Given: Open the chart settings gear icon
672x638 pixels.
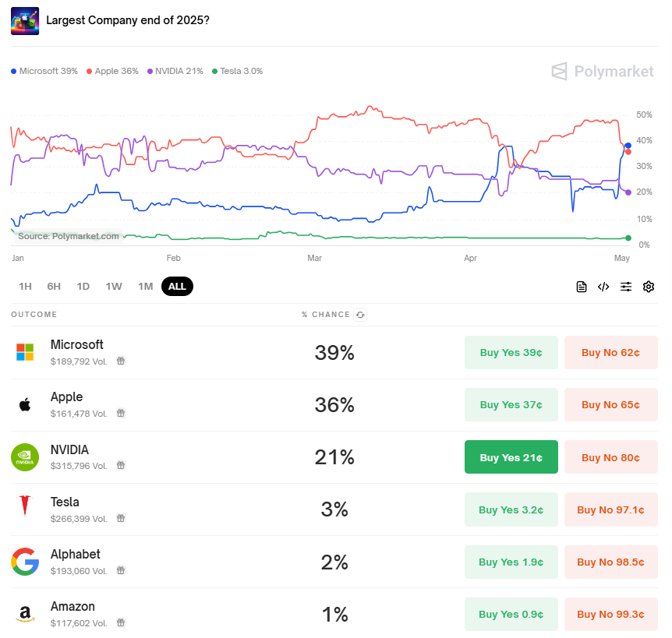Looking at the screenshot, I should pyautogui.click(x=649, y=287).
